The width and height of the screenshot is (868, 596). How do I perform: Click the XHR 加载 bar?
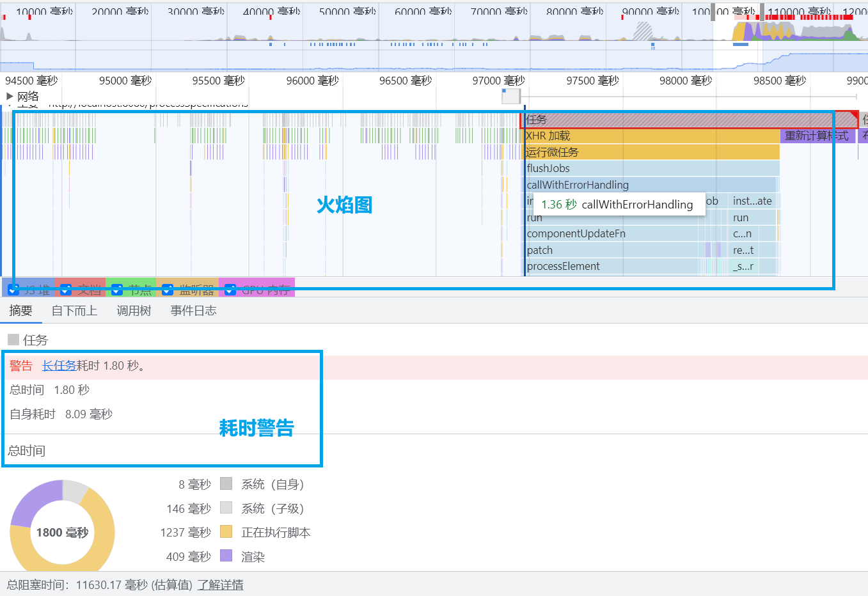click(x=640, y=136)
